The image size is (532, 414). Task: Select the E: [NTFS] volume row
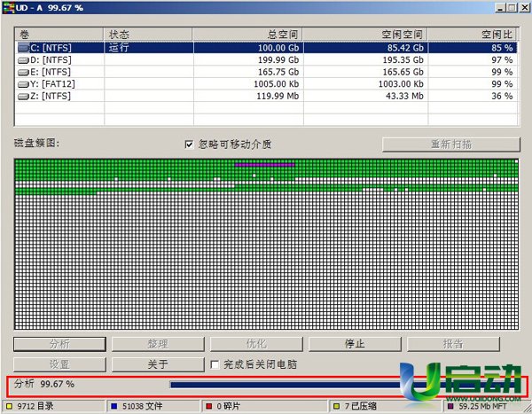(x=267, y=73)
